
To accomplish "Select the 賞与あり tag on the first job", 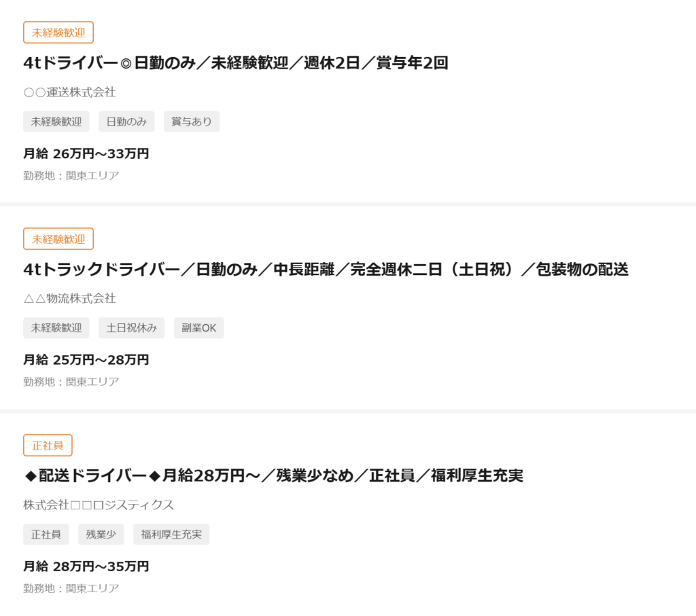I will point(191,122).
